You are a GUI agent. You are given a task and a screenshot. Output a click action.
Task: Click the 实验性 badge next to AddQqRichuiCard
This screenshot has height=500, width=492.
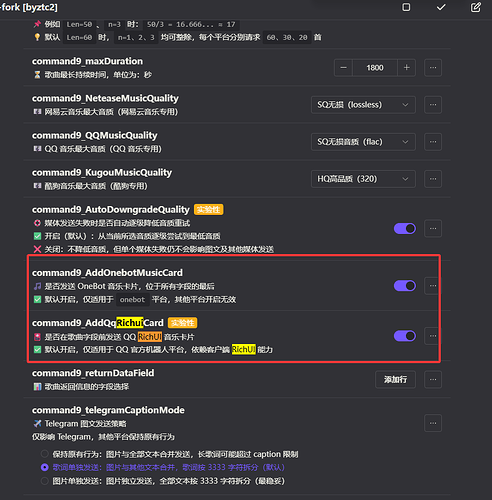[182, 323]
